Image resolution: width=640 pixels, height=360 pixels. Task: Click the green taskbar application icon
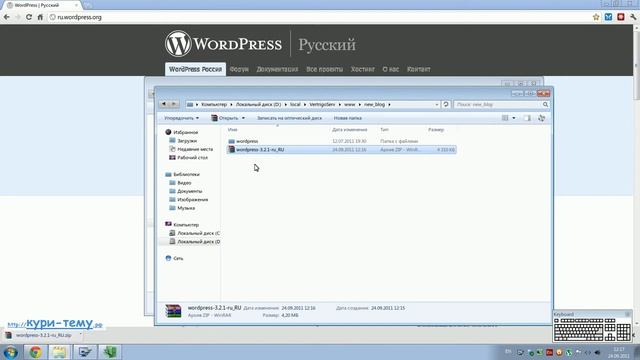coord(109,352)
